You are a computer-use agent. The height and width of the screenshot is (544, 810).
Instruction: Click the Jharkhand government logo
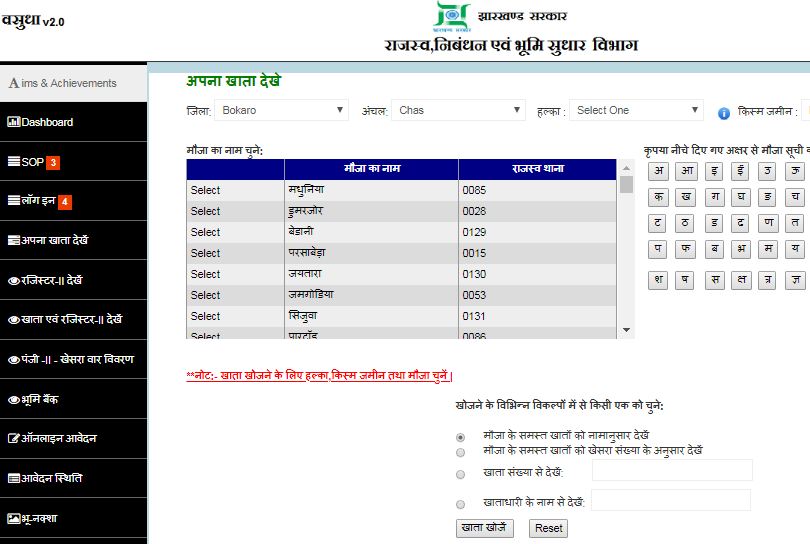tap(450, 16)
